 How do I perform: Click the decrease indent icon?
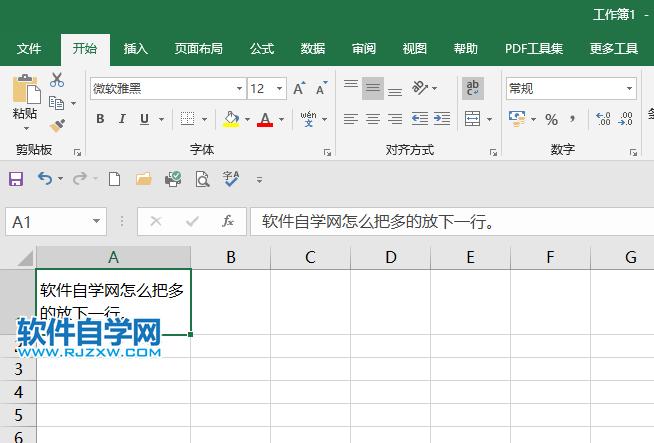420,119
